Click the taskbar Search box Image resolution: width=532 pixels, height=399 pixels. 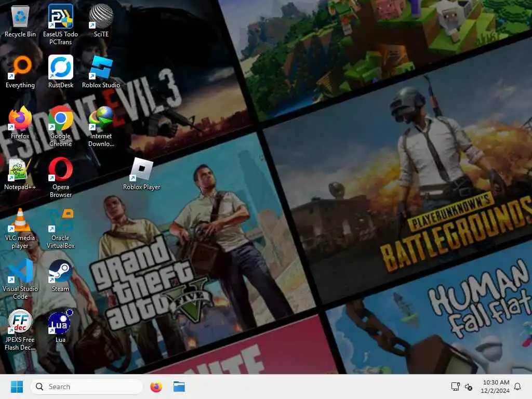[x=87, y=387]
